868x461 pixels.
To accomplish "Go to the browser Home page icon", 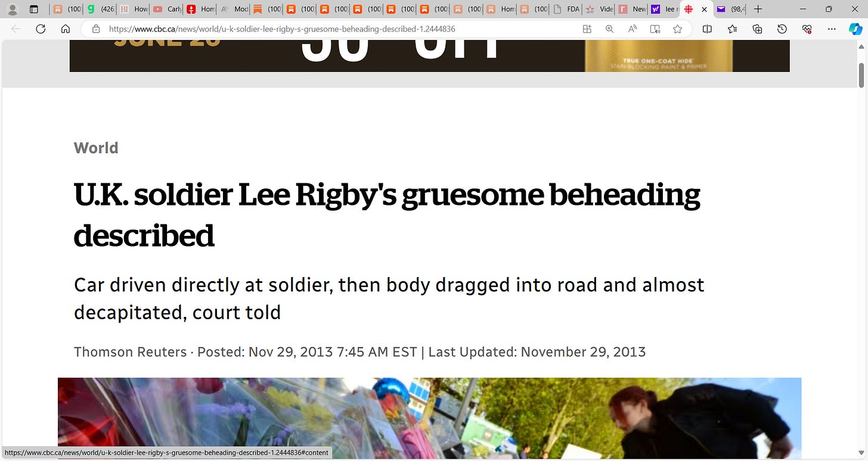I will pyautogui.click(x=66, y=29).
